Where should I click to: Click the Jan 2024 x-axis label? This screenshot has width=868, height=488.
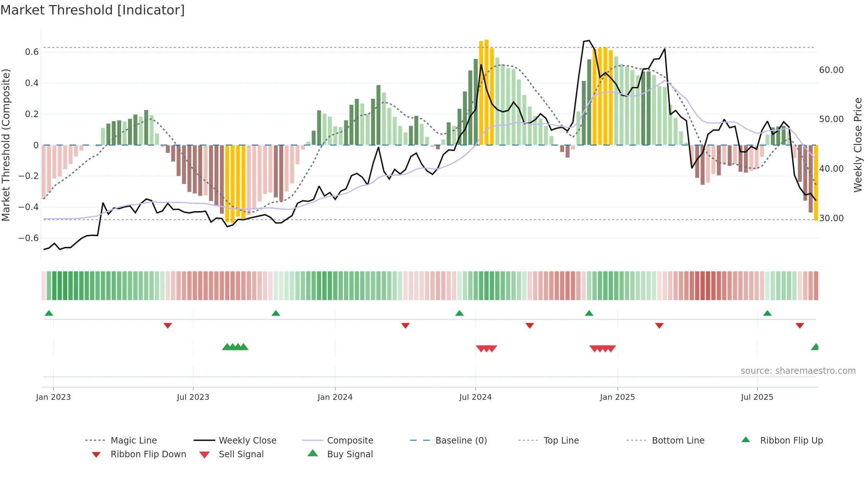335,397
